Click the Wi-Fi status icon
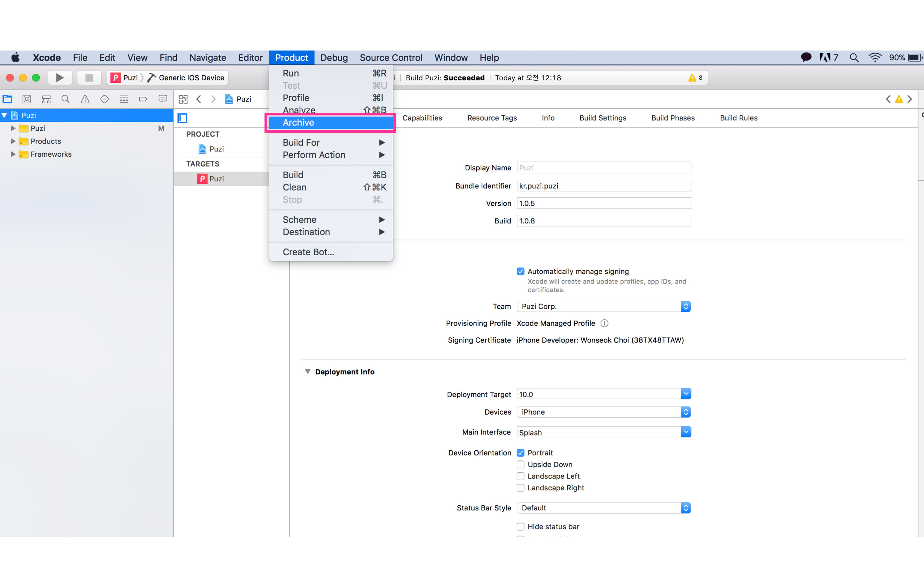The width and height of the screenshot is (924, 587). 875,57
